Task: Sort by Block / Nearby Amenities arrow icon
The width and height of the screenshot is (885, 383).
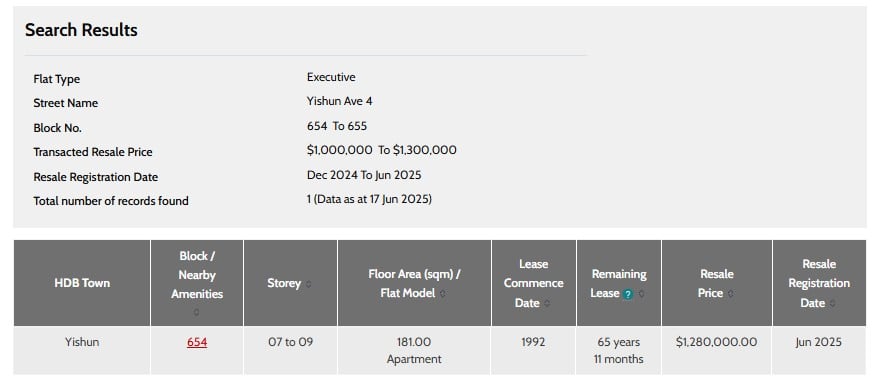Action: pos(197,312)
